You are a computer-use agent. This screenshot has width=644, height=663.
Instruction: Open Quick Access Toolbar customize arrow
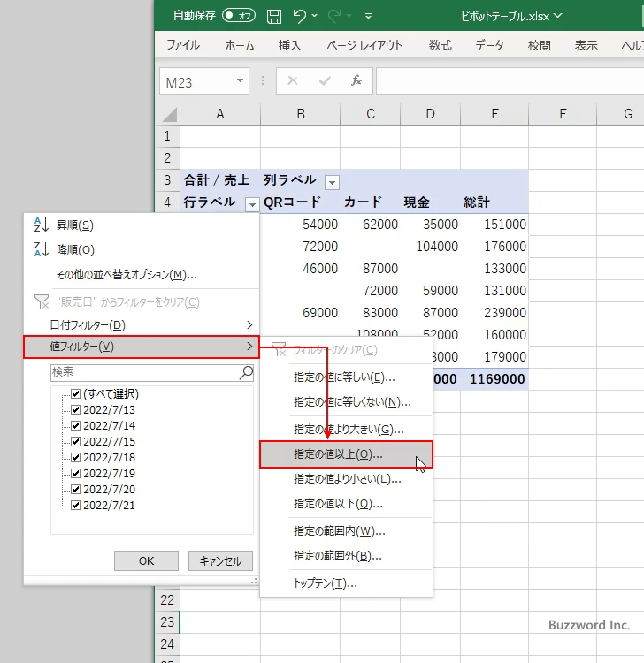369,17
